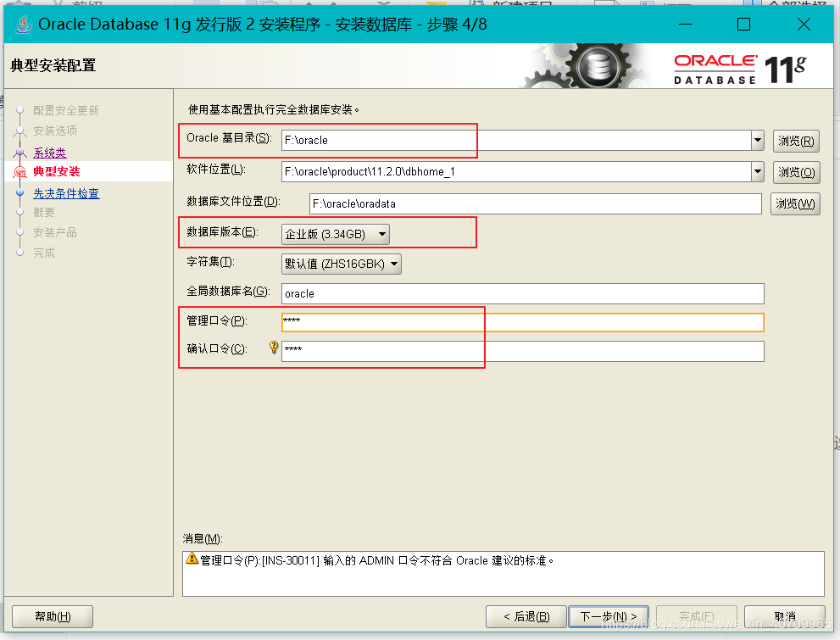Minimize the Oracle installer window

[x=685, y=24]
